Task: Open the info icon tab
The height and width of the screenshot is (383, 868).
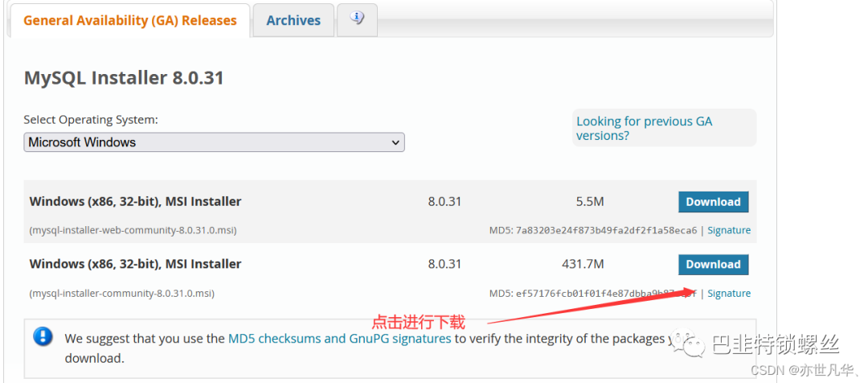Action: [x=357, y=19]
